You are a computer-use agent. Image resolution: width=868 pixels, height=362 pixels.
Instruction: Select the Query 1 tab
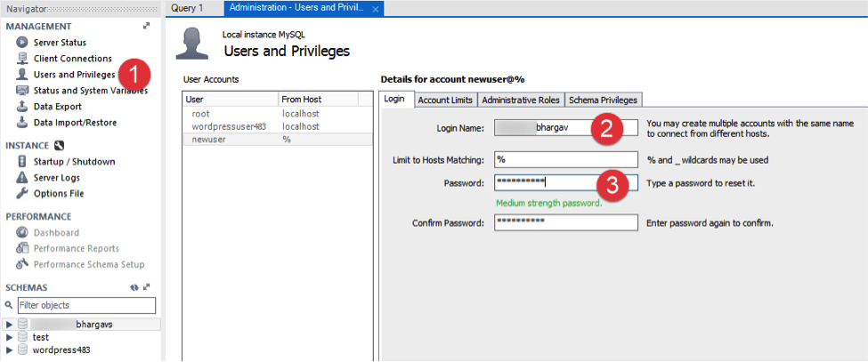pyautogui.click(x=187, y=8)
